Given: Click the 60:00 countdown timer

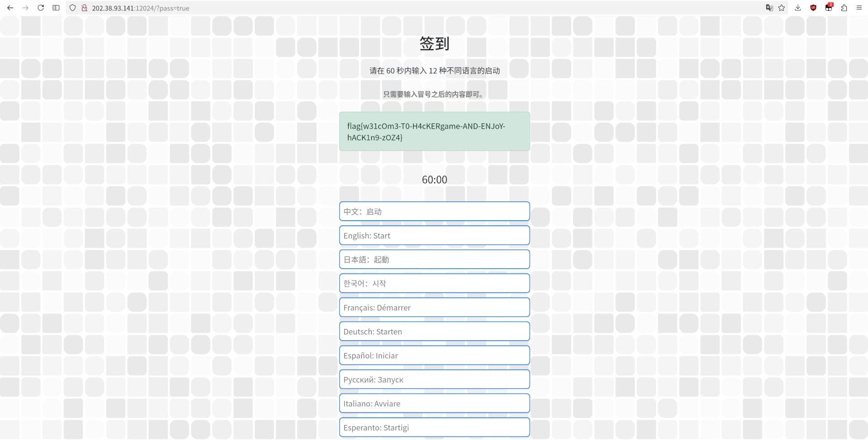Looking at the screenshot, I should point(434,180).
